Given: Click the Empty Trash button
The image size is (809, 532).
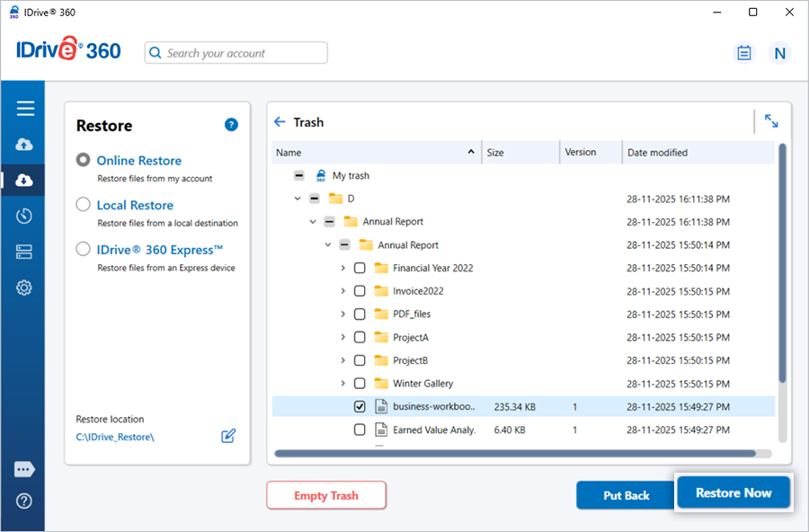Looking at the screenshot, I should click(x=326, y=496).
